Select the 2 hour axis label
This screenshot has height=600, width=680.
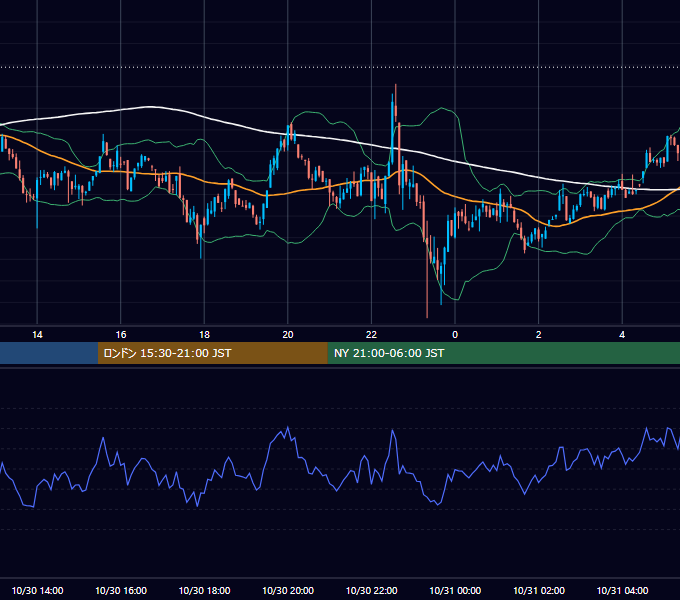pyautogui.click(x=539, y=335)
